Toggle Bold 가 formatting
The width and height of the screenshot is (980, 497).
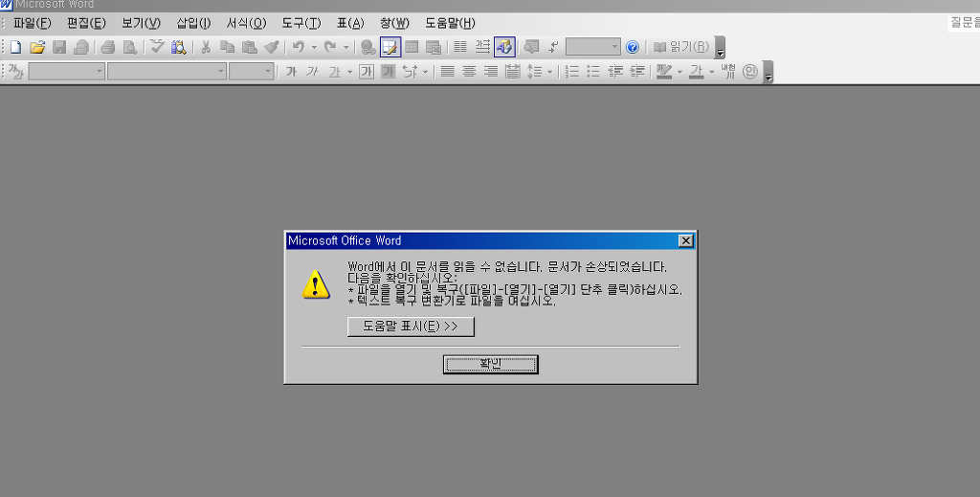click(291, 72)
